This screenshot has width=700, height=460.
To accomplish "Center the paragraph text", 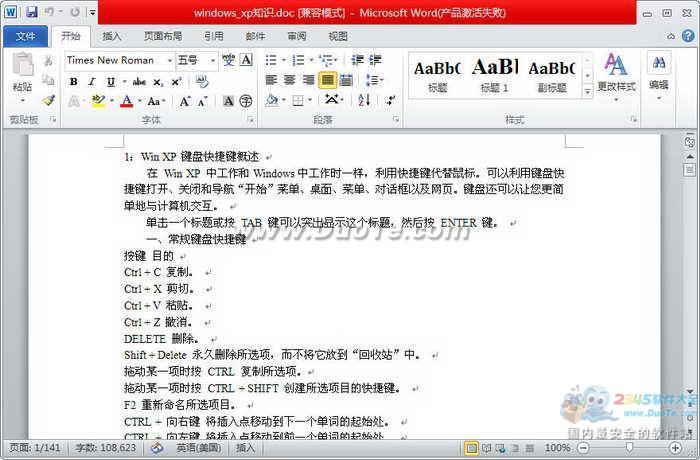I will (290, 80).
